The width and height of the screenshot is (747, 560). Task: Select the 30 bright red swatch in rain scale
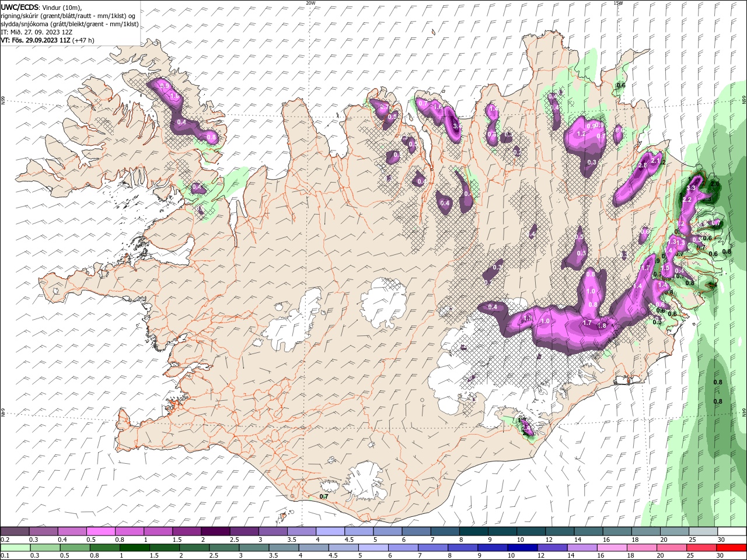[731, 548]
